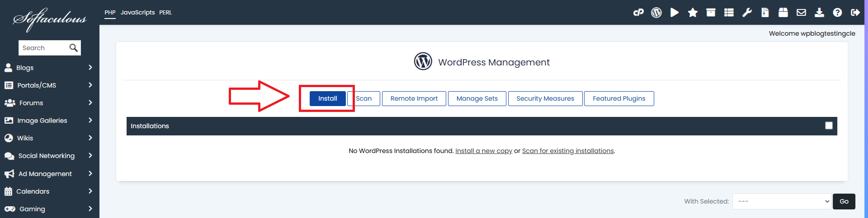Open the With Selected dropdown
Image resolution: width=868 pixels, height=218 pixels.
click(782, 201)
